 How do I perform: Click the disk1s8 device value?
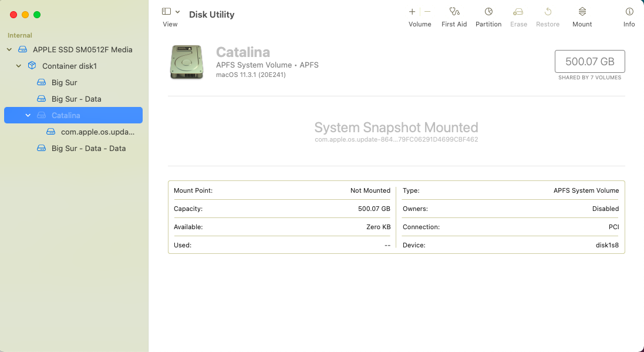[607, 245]
